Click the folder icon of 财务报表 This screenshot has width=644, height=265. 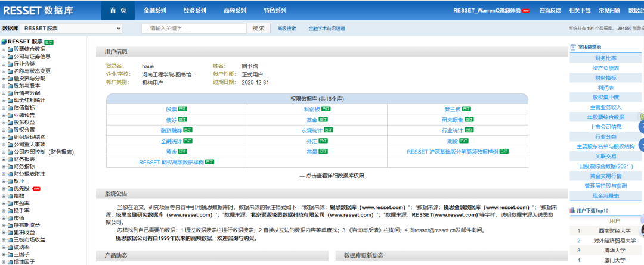[x=10, y=159]
